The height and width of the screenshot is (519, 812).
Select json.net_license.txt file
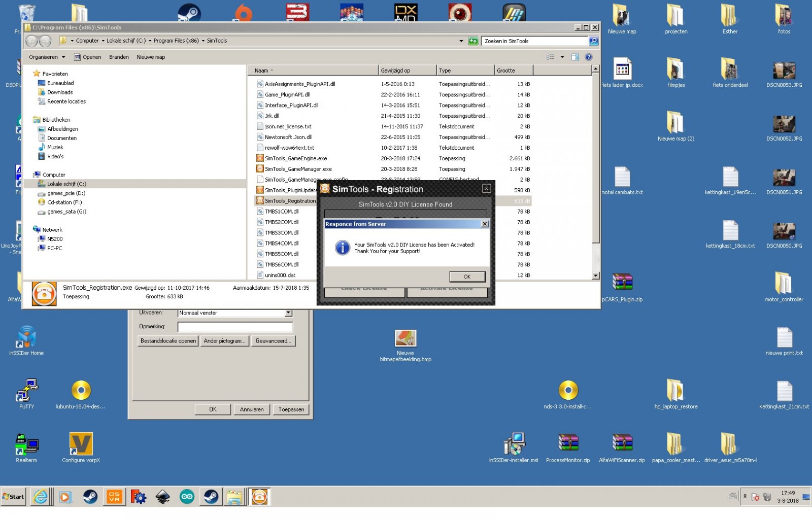point(288,126)
